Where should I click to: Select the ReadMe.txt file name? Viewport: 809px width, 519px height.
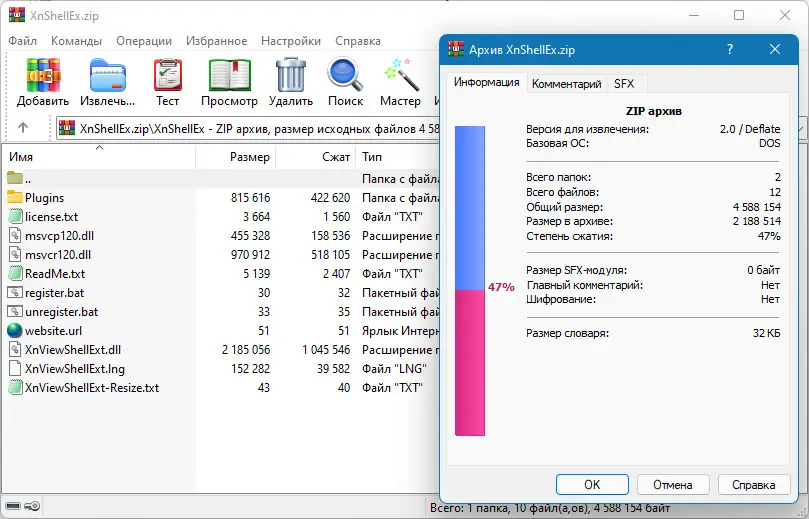(x=55, y=273)
